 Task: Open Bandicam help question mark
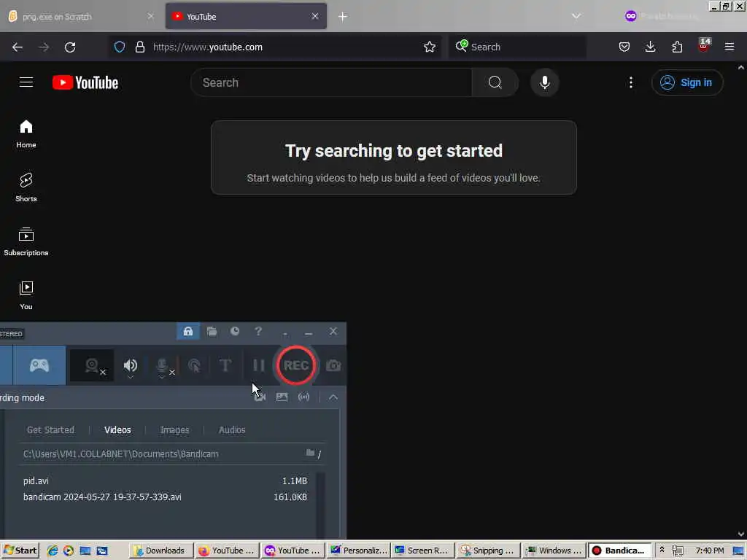(258, 332)
